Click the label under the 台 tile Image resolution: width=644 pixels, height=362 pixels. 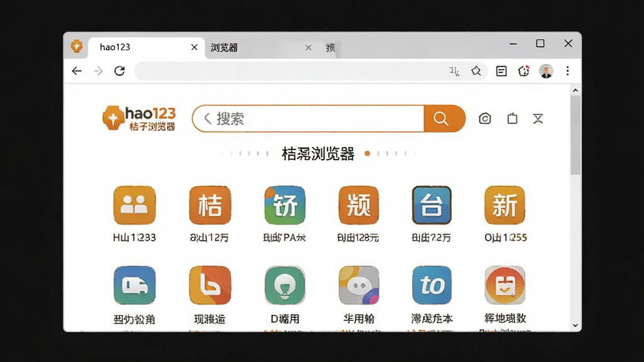pos(431,238)
